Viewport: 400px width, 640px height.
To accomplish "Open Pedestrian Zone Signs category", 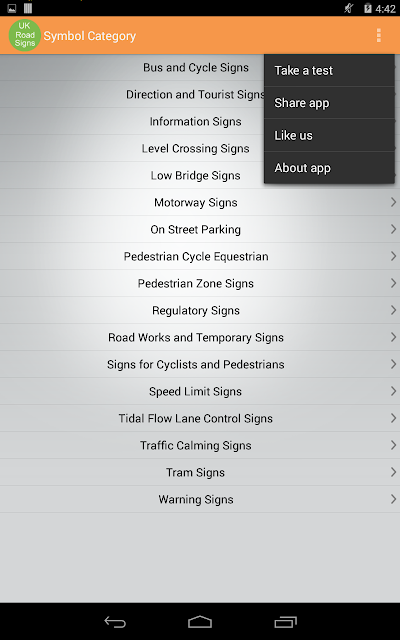I will [x=200, y=283].
